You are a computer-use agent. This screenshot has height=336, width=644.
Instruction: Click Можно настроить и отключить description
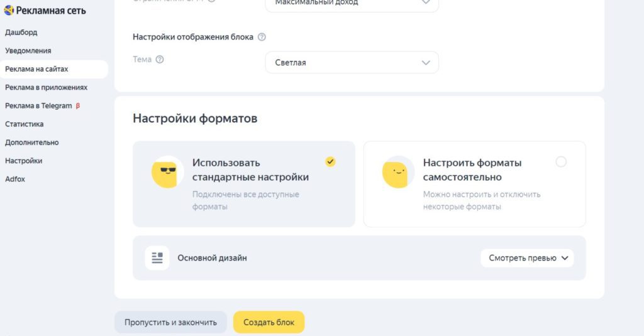[x=482, y=200]
